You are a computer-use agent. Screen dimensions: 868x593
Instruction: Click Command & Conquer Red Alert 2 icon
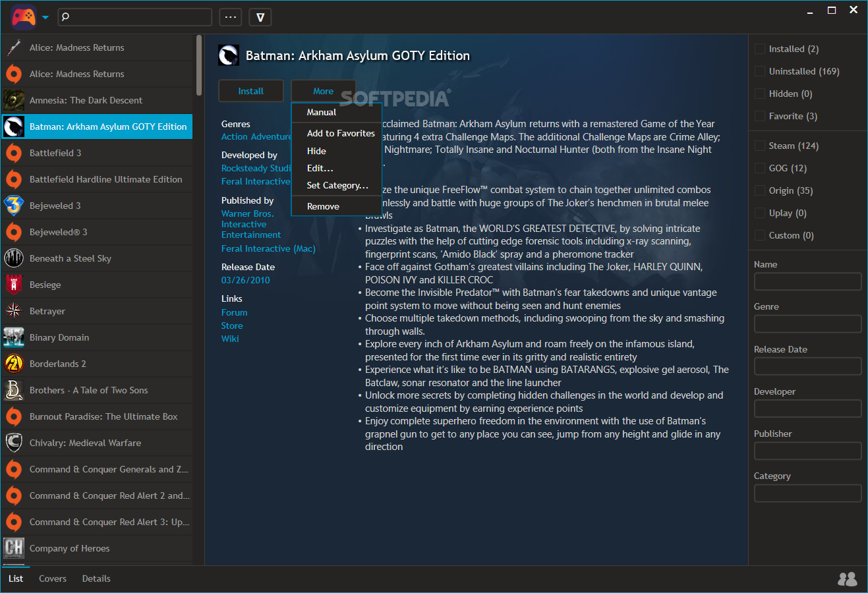tap(14, 495)
